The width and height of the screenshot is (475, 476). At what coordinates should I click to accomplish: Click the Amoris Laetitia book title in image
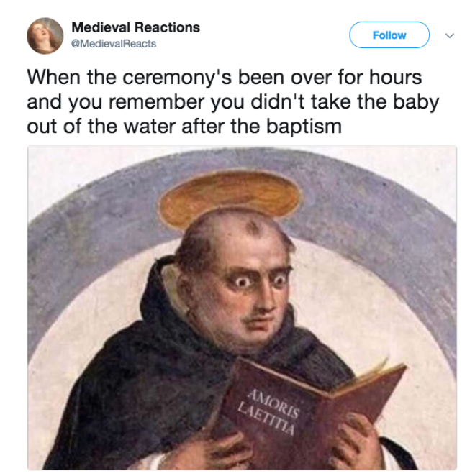point(269,411)
